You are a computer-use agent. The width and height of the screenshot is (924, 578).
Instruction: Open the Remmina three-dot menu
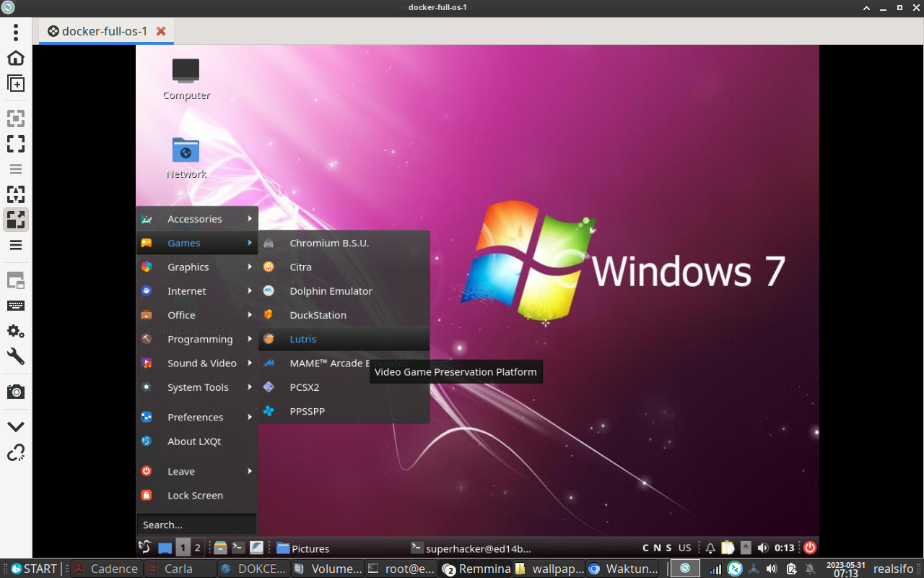(16, 32)
